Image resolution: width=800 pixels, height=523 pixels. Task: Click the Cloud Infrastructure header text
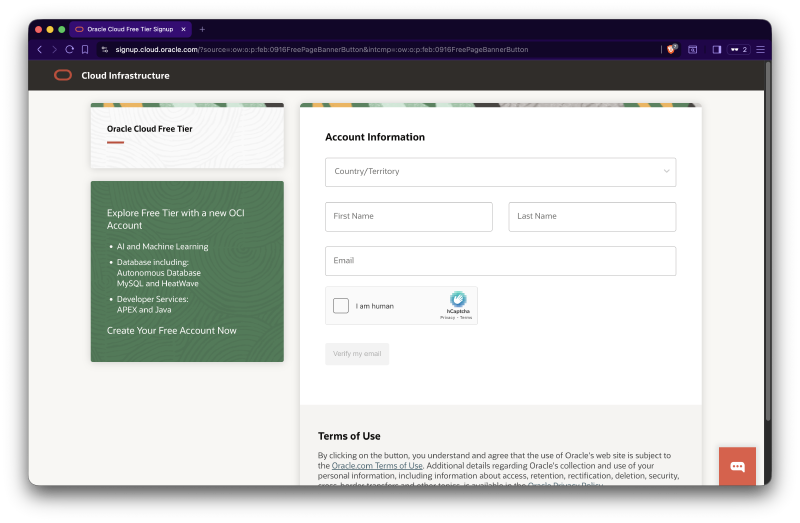126,76
